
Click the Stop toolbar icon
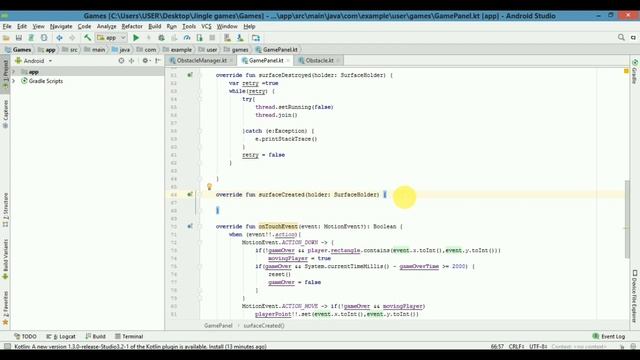coord(212,38)
